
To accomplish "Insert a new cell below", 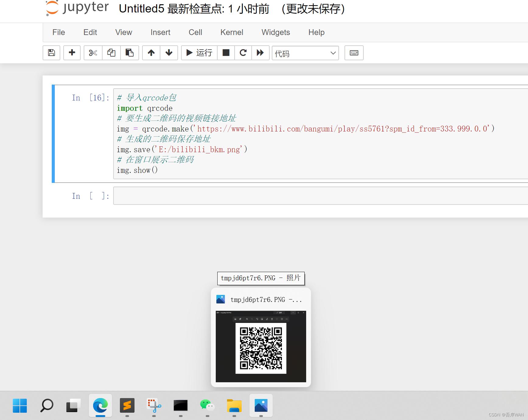I will (x=72, y=53).
